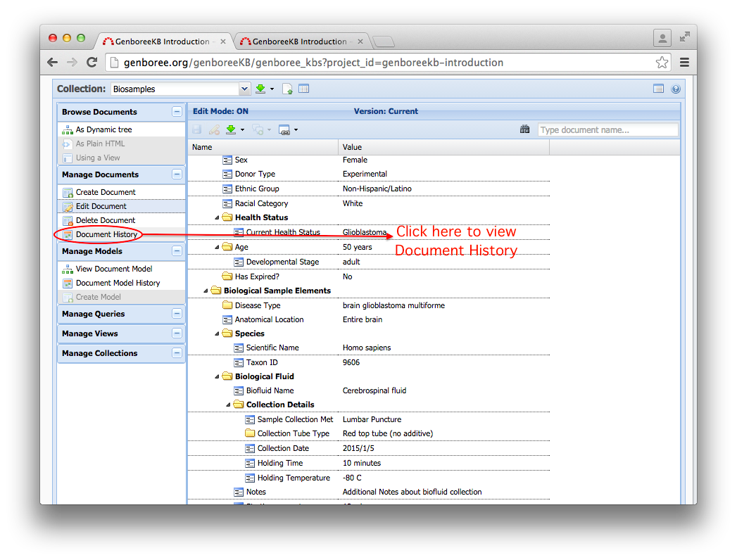737x560 pixels.
Task: Click the upload document file icon
Action: click(x=287, y=89)
